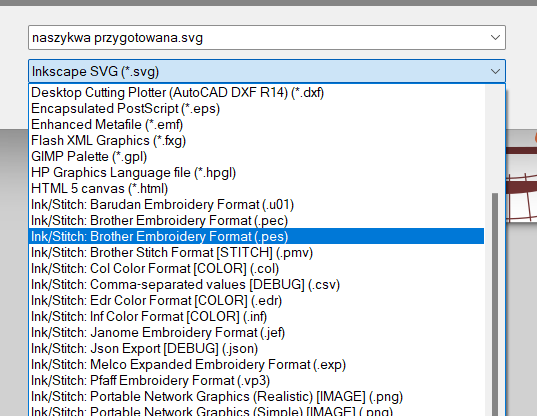Pick HTML 5 canvas (.html) option
The image size is (537, 416).
[256, 188]
